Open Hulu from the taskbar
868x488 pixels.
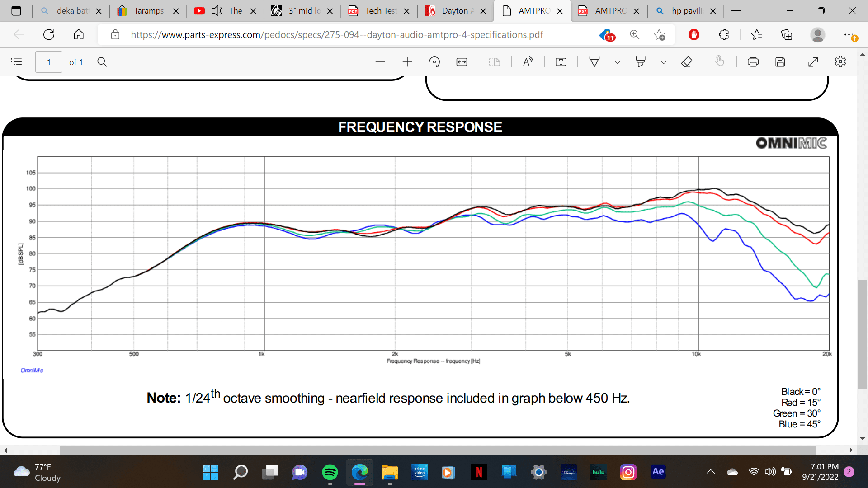pyautogui.click(x=599, y=472)
